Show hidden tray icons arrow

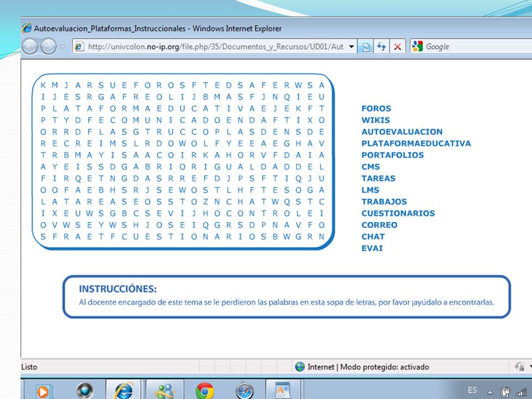tap(490, 392)
